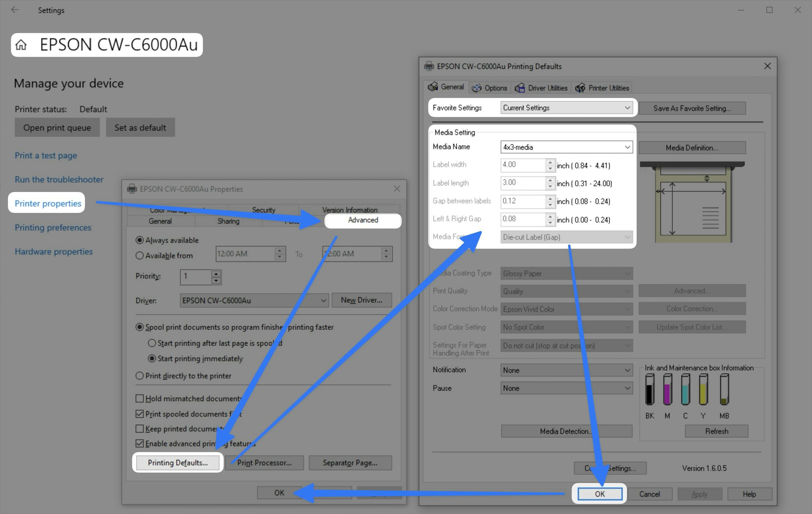812x514 pixels.
Task: Click the General tab printer icon
Action: [433, 87]
